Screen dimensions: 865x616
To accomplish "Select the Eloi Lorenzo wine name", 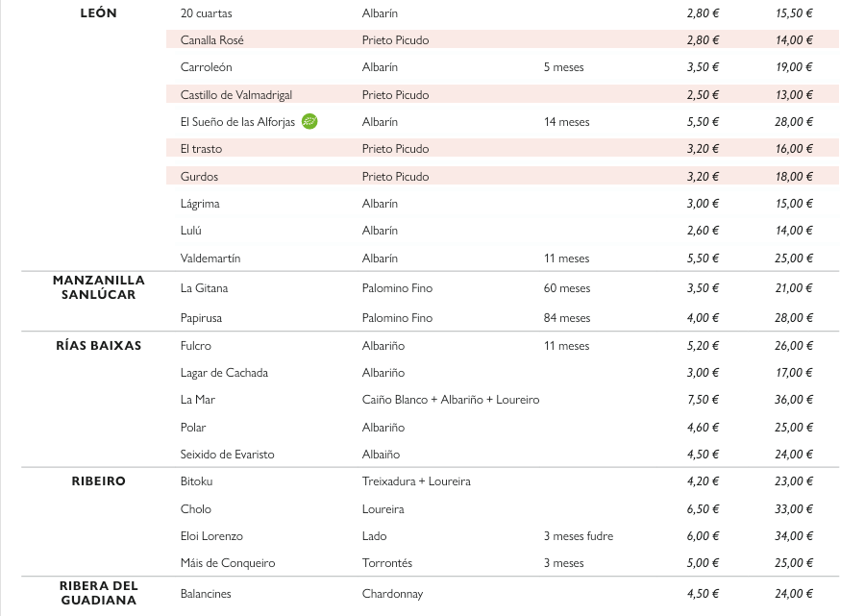I will (211, 536).
